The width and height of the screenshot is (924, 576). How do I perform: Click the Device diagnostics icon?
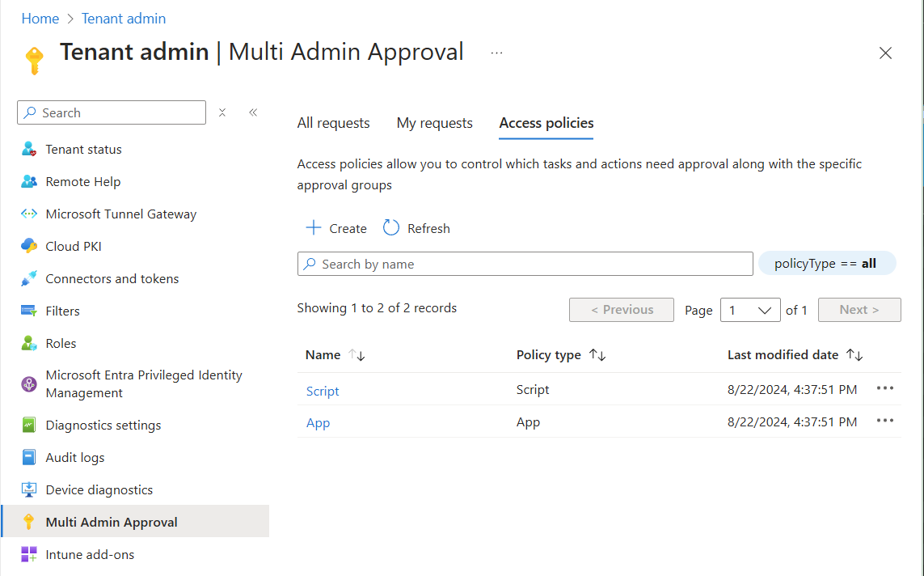[x=29, y=489]
